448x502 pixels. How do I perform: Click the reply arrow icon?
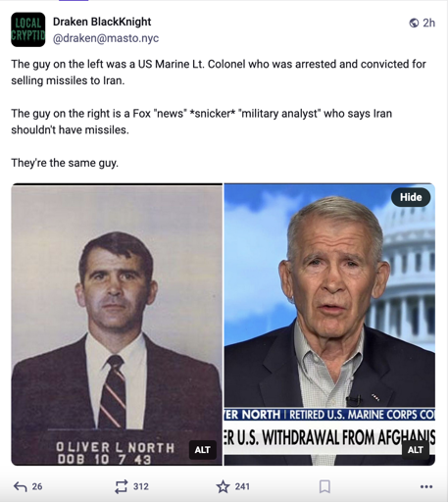pyautogui.click(x=20, y=486)
